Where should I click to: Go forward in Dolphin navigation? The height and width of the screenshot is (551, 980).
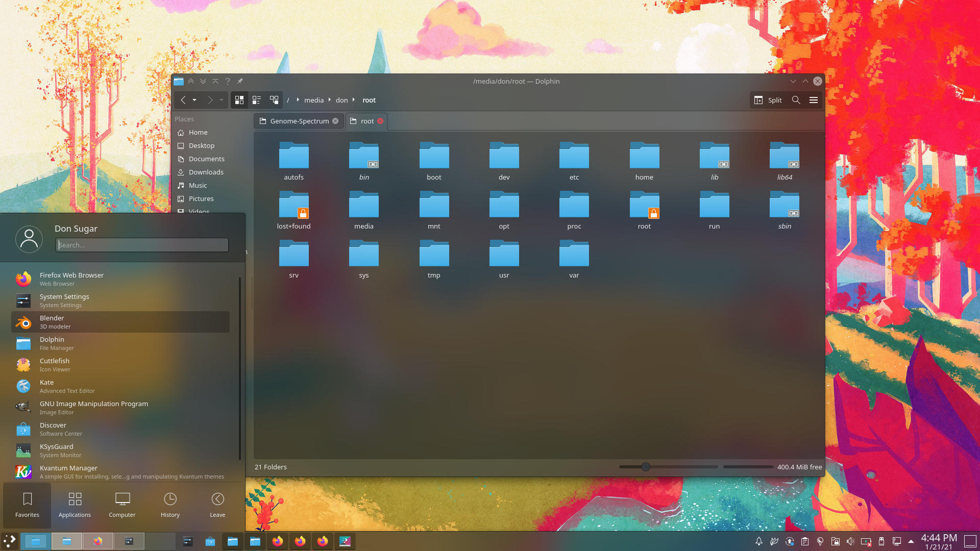click(x=210, y=100)
